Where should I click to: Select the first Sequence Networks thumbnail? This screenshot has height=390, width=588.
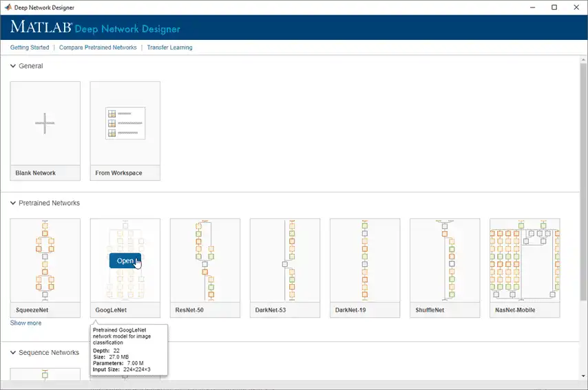coord(45,374)
